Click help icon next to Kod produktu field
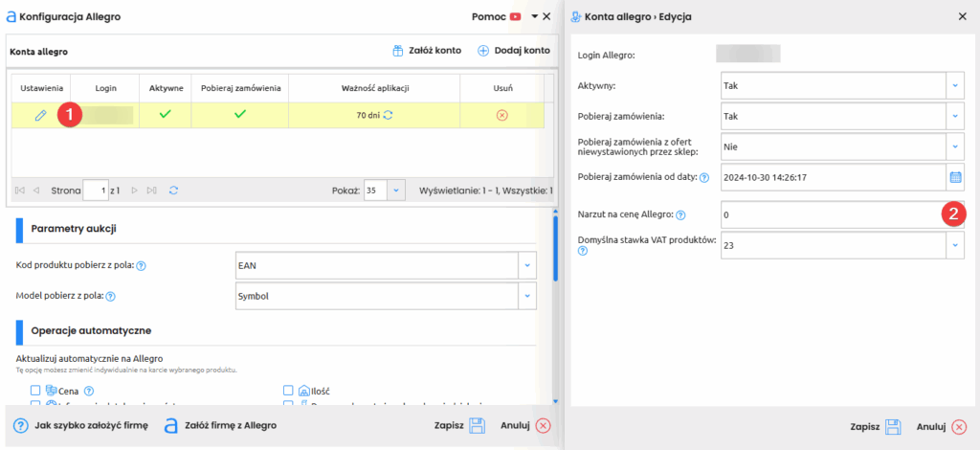The height and width of the screenshot is (450, 980). [154, 265]
